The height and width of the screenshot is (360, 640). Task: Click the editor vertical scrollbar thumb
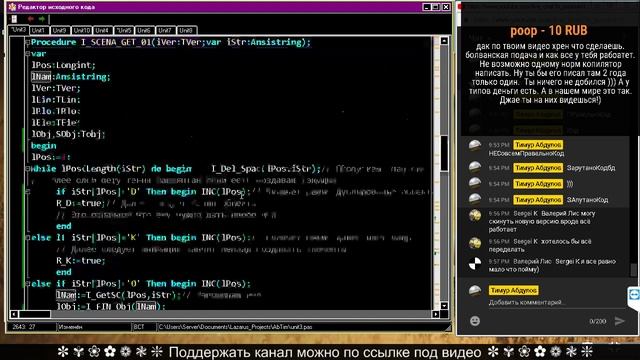[444, 153]
